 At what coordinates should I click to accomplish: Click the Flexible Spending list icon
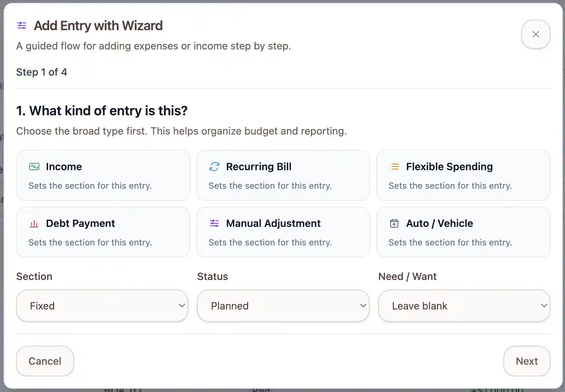tap(394, 167)
